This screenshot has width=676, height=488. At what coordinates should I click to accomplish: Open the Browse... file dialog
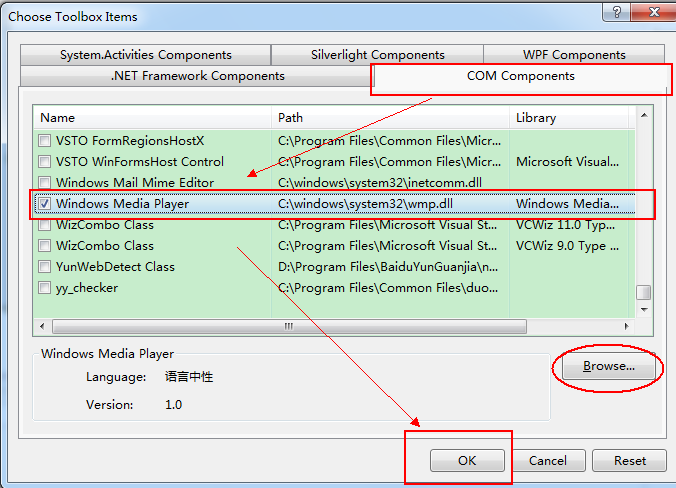609,366
